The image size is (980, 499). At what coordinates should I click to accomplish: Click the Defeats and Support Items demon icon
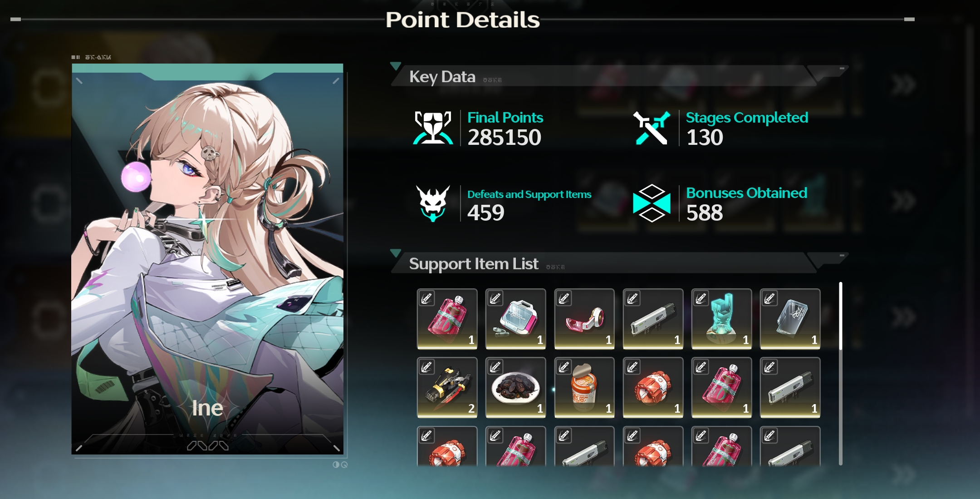433,203
